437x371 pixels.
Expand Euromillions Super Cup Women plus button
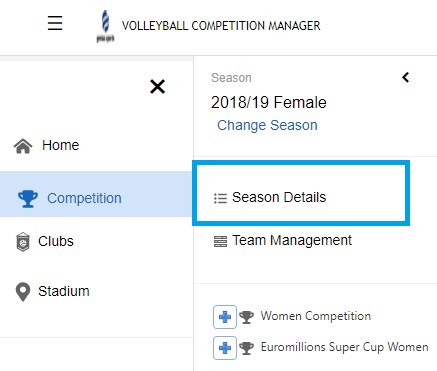(x=225, y=348)
